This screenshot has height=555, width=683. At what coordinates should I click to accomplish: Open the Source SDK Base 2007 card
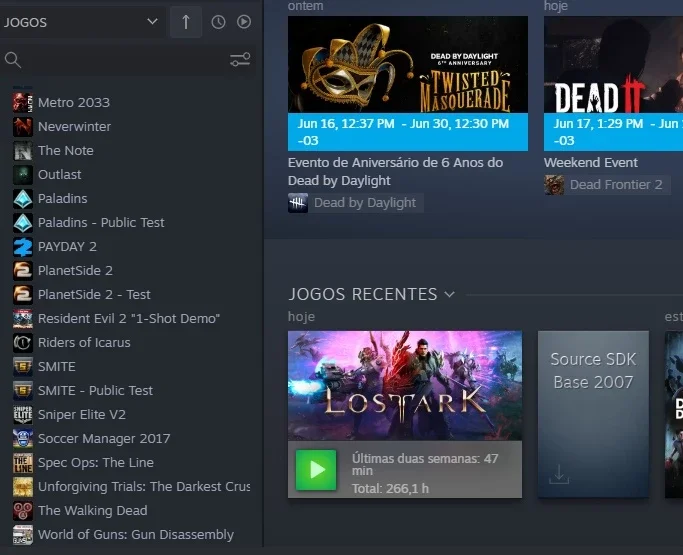pyautogui.click(x=593, y=414)
